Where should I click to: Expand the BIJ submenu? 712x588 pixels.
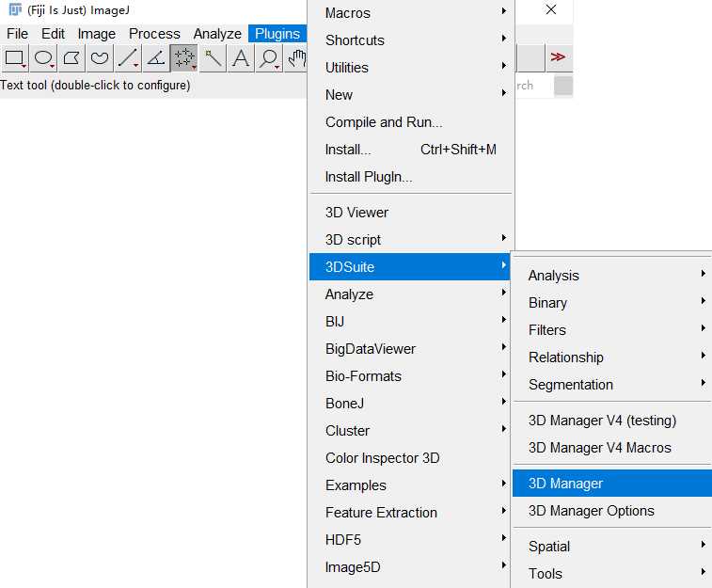pos(410,321)
